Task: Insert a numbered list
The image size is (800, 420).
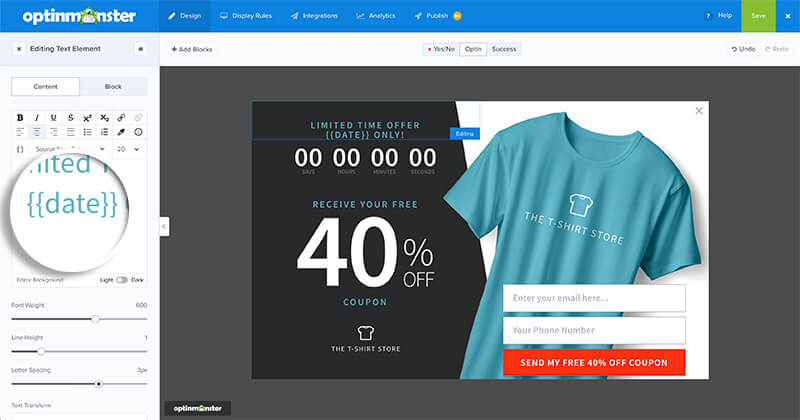Action: [104, 132]
